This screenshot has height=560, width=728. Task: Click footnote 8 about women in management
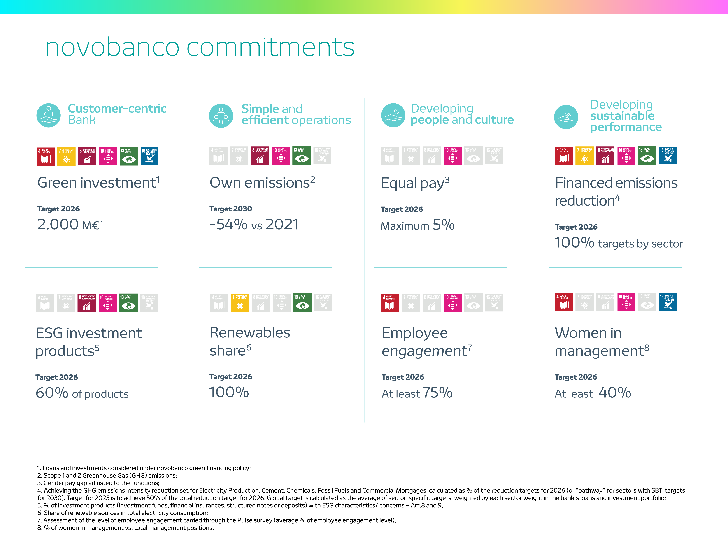point(125,528)
